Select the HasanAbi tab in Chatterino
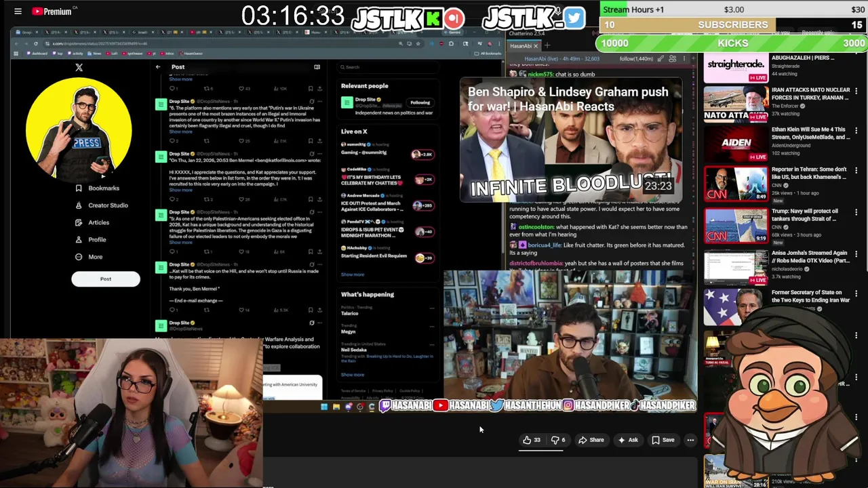This screenshot has height=488, width=868. pos(524,45)
